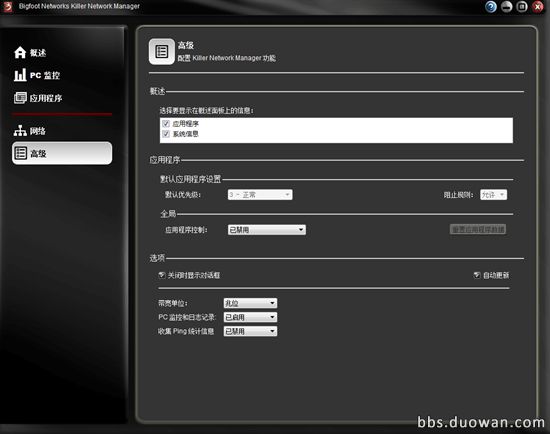Image resolution: width=550 pixels, height=434 pixels.
Task: Click the blue help question mark icon
Action: click(491, 7)
